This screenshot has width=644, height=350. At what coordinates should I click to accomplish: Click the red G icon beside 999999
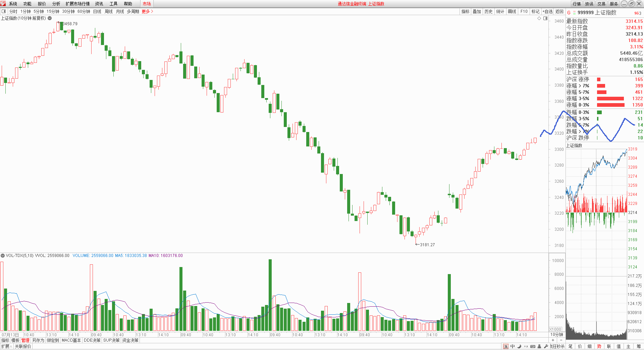click(x=569, y=13)
